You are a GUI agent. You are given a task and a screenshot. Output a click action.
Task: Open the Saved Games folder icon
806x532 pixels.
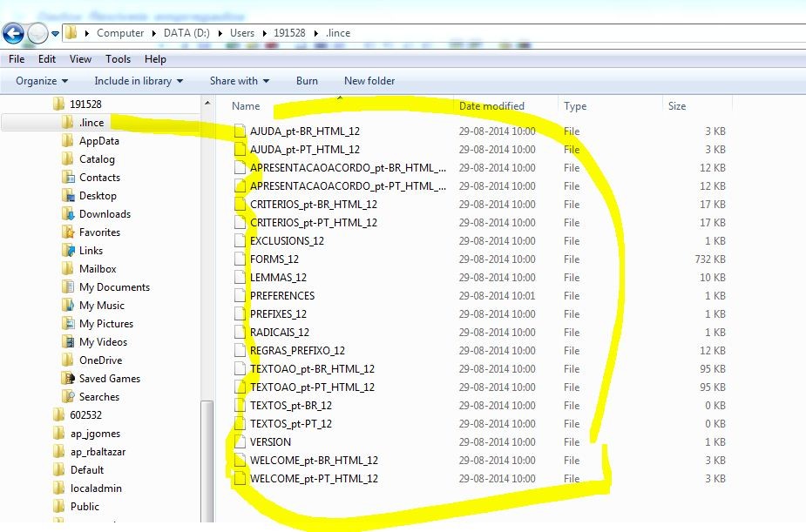click(68, 379)
